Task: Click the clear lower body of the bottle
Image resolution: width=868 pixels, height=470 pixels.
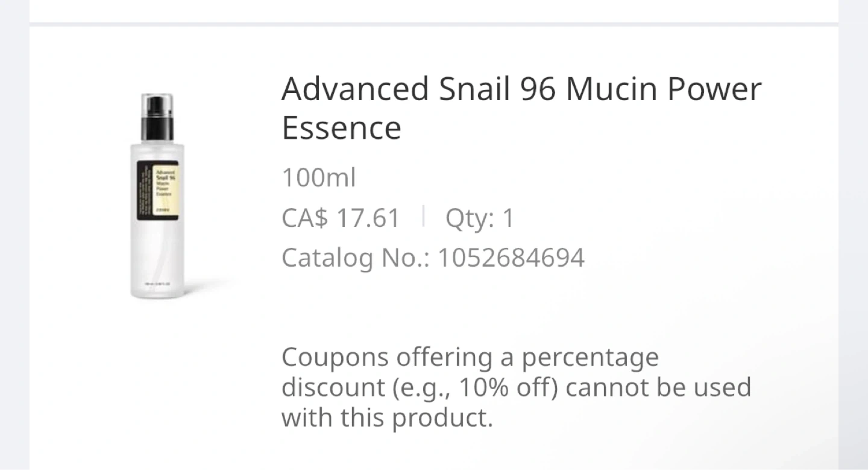Action: 157,259
